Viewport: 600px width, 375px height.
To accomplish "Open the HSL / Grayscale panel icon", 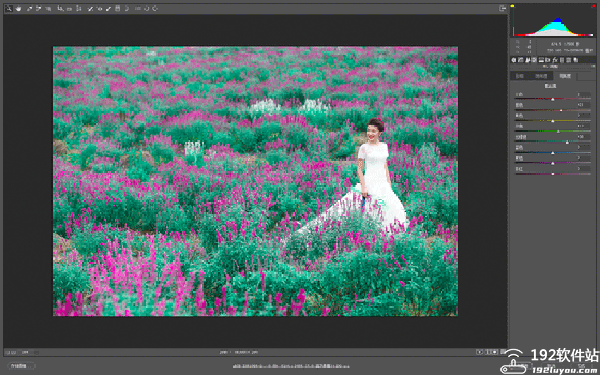I will 534,60.
